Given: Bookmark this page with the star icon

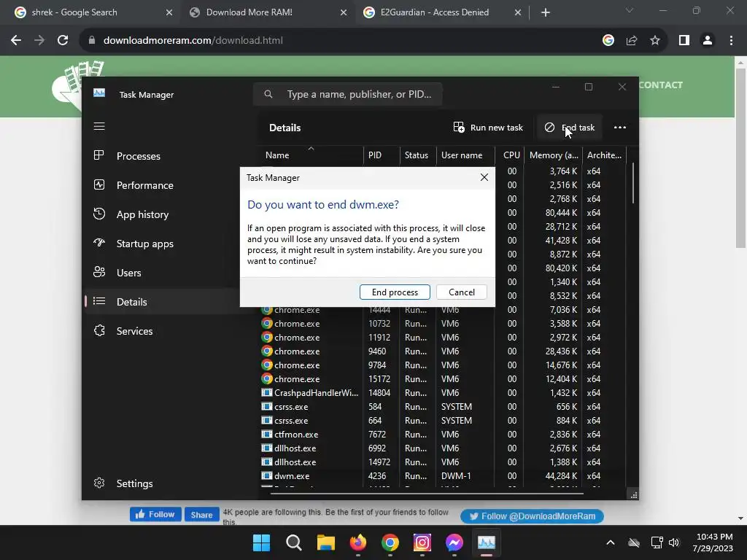Looking at the screenshot, I should tap(655, 41).
